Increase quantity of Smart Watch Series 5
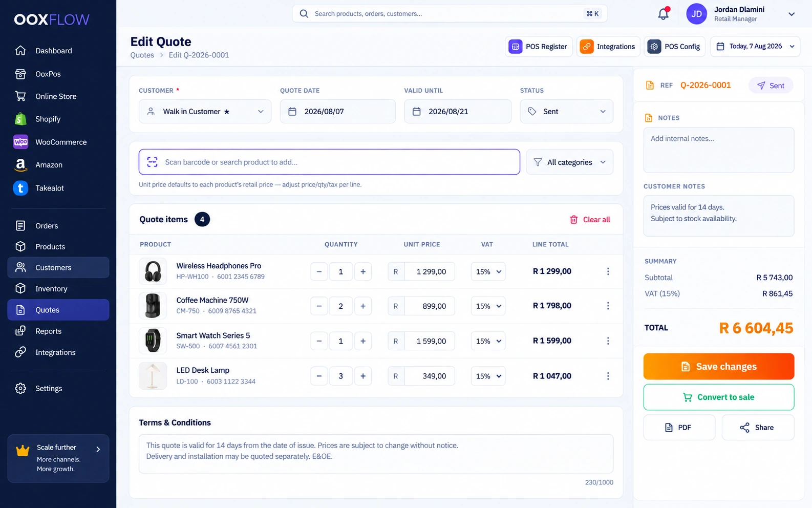 point(363,341)
